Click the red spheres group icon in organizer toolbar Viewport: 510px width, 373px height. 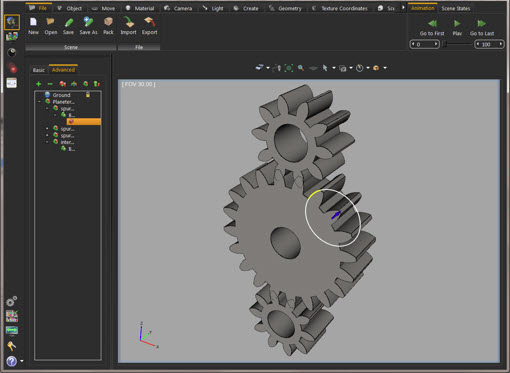click(62, 84)
